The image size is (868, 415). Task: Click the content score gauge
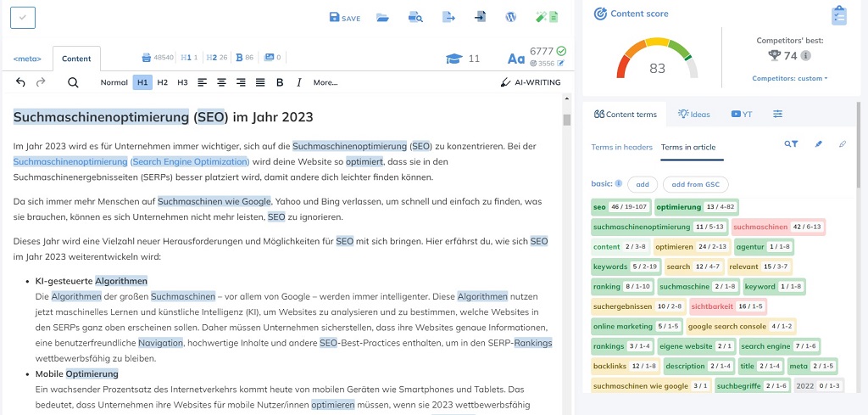click(657, 59)
